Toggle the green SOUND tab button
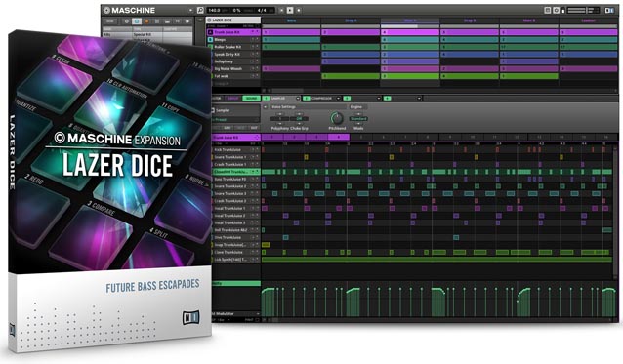The width and height of the screenshot is (623, 364). 251,98
